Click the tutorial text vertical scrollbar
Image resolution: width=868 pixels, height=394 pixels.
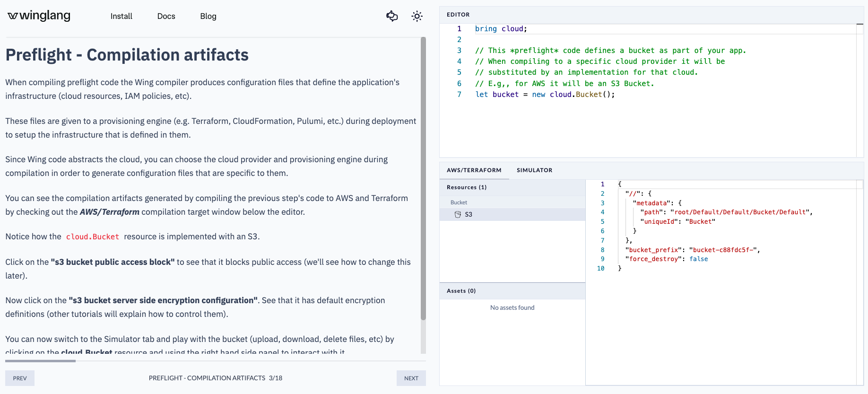point(423,180)
